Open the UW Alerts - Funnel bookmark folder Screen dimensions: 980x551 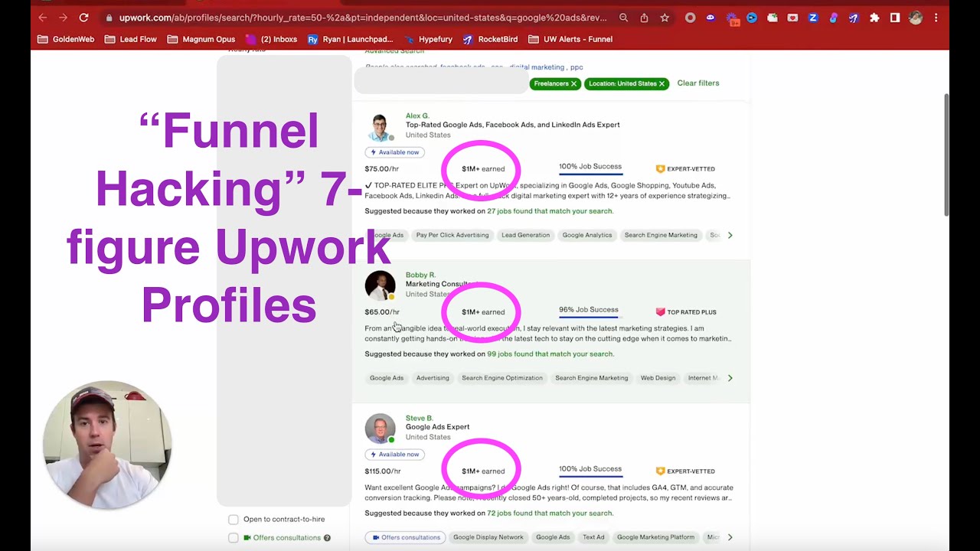pos(570,39)
